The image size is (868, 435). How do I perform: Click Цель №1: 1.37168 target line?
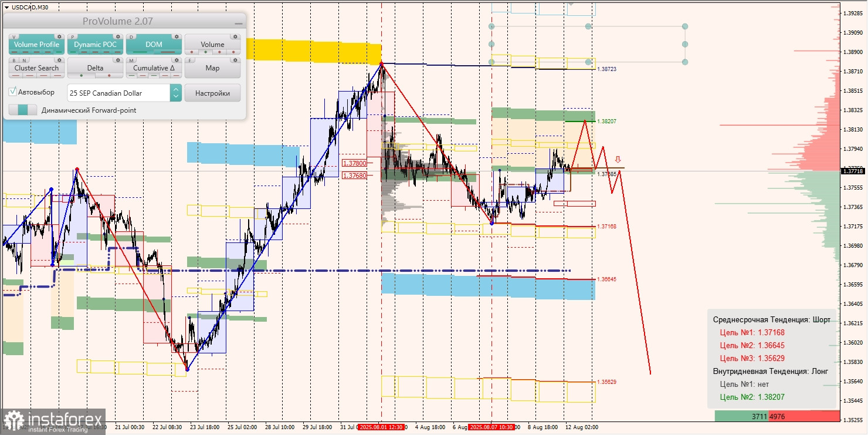[x=752, y=332]
